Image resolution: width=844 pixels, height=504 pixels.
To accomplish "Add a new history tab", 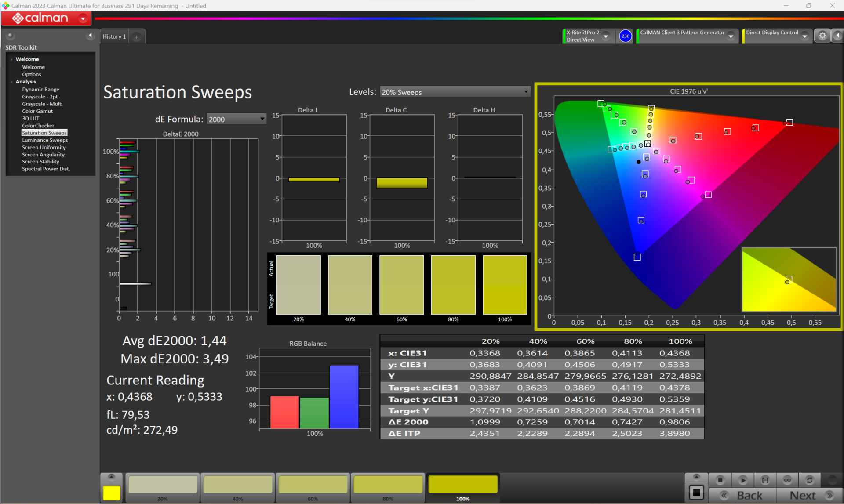I will [137, 37].
